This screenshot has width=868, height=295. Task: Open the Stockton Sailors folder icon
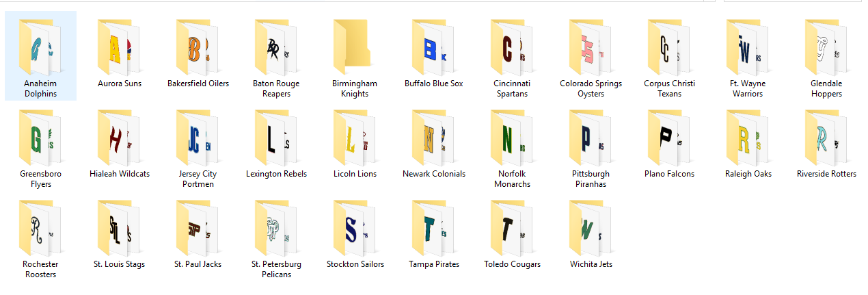[x=355, y=228]
